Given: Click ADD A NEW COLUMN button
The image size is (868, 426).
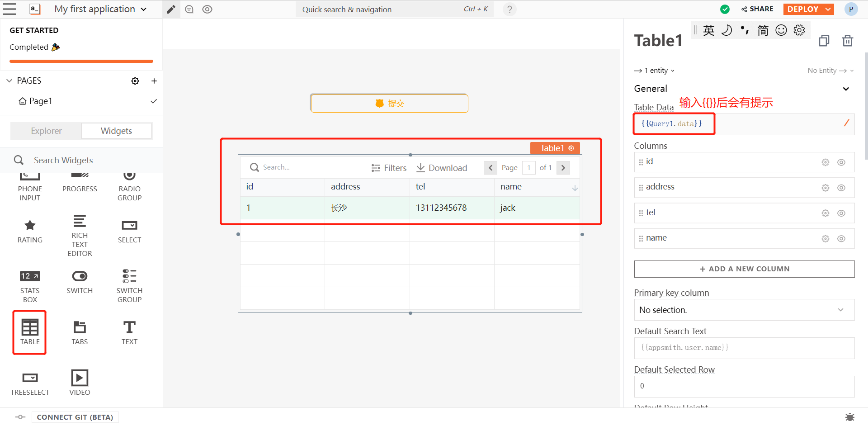Looking at the screenshot, I should click(744, 269).
